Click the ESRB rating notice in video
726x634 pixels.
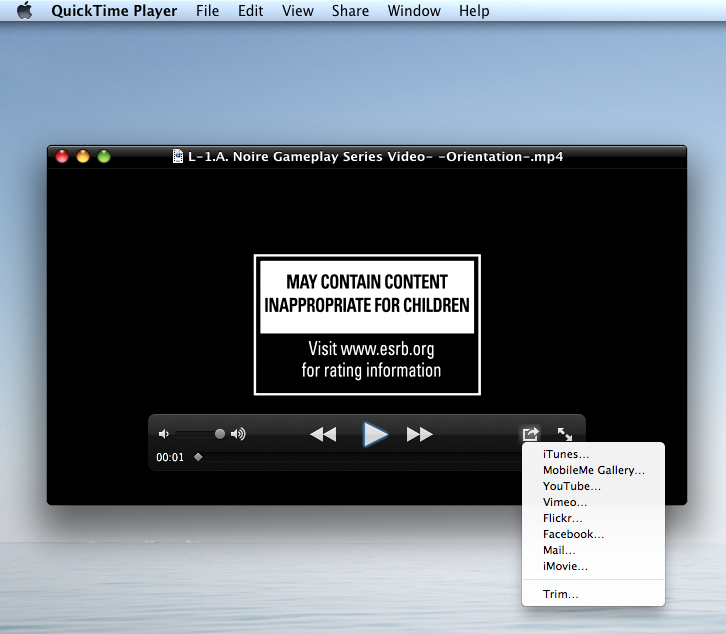(367, 325)
